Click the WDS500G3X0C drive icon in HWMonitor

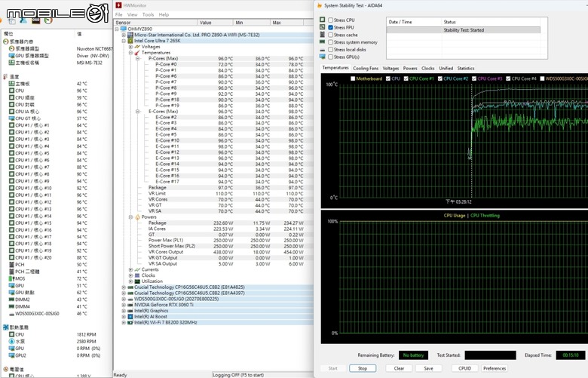coord(130,300)
